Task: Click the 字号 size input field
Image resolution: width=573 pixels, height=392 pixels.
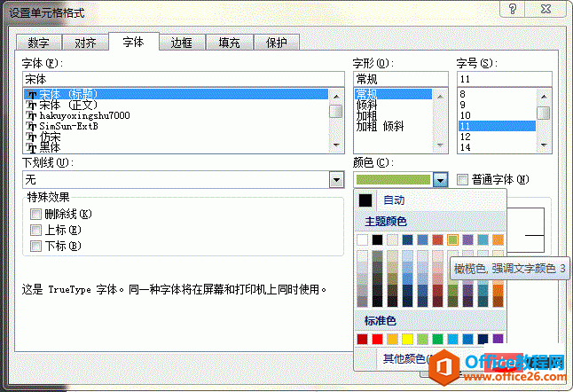Action: [x=505, y=79]
